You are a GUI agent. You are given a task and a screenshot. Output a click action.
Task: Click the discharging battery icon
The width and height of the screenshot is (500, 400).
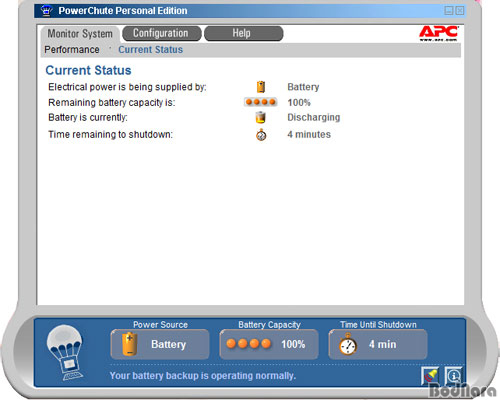click(x=261, y=117)
